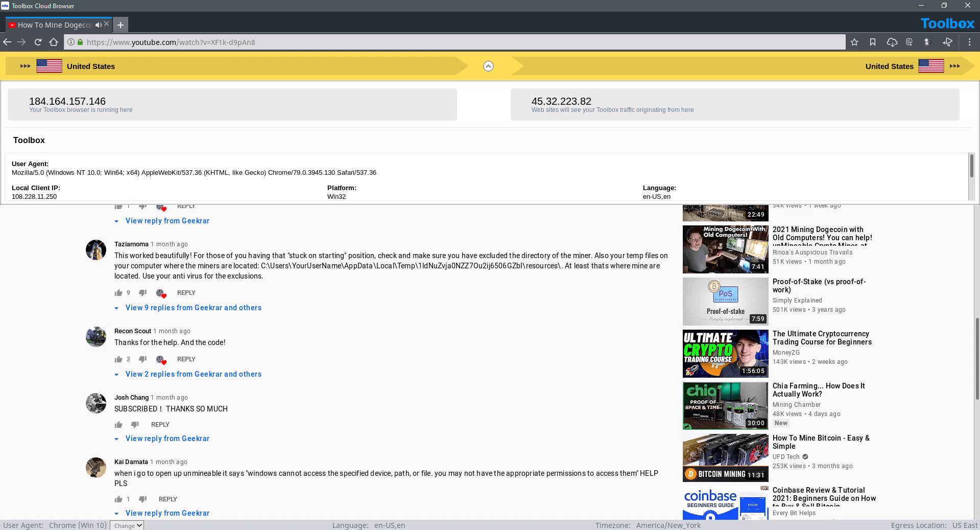Reply to Recon Scout's comment

point(186,359)
